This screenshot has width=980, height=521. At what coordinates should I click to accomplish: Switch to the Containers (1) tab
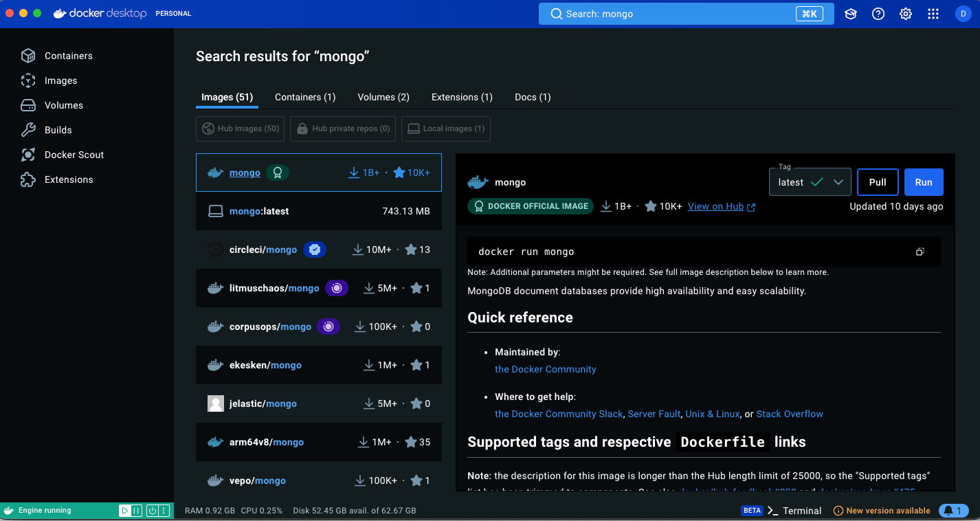click(x=305, y=97)
